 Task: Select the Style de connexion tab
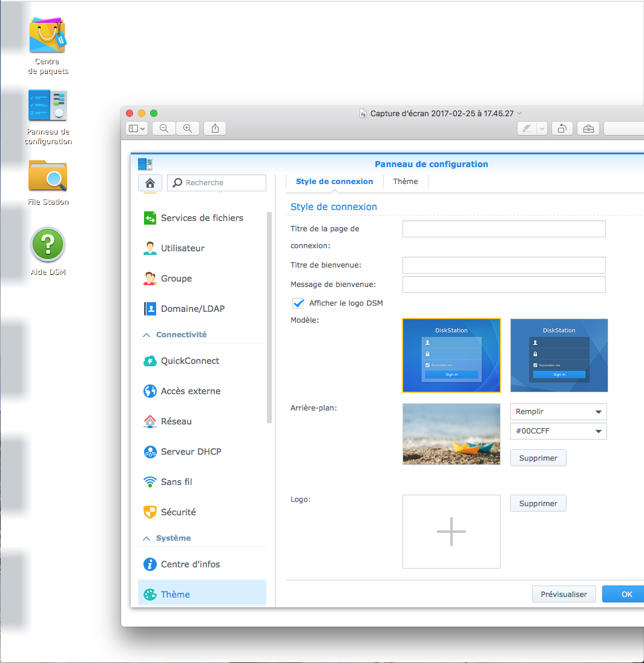(334, 182)
